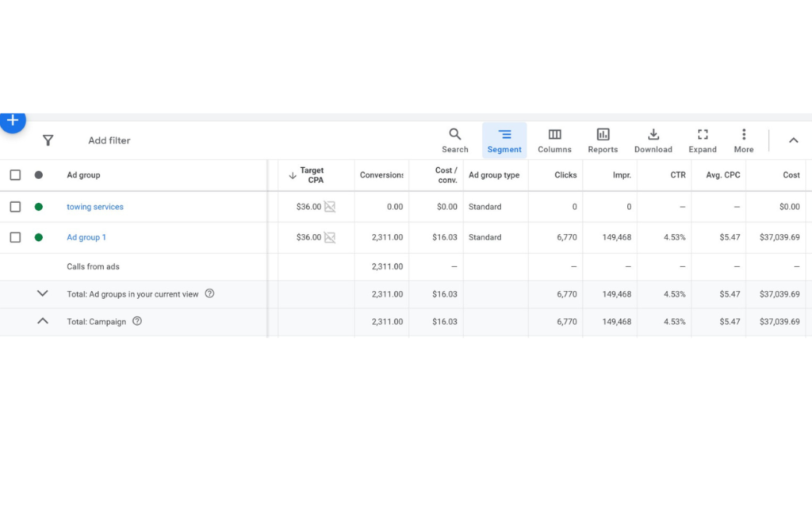The height and width of the screenshot is (505, 812).
Task: Collapse the chart with the top-right chevron
Action: coord(793,140)
